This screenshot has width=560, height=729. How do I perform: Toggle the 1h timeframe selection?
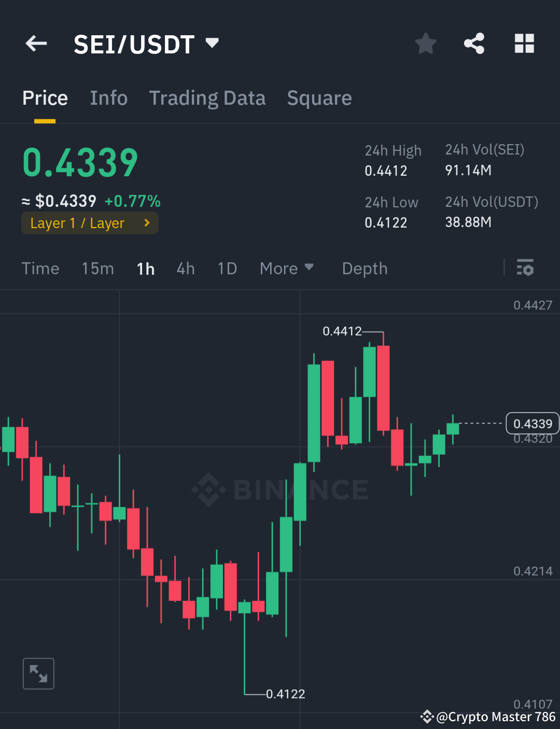(145, 268)
